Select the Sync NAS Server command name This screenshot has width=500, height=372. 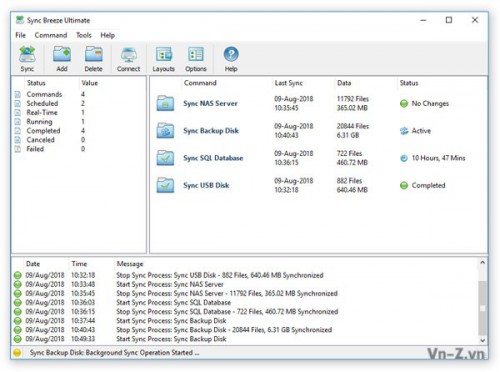(210, 103)
